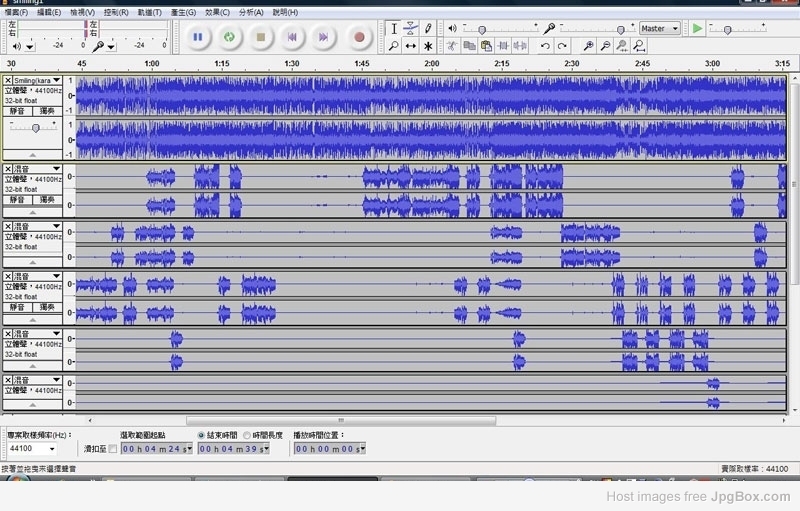
Task: Select the Time Shift tool
Action: (411, 46)
